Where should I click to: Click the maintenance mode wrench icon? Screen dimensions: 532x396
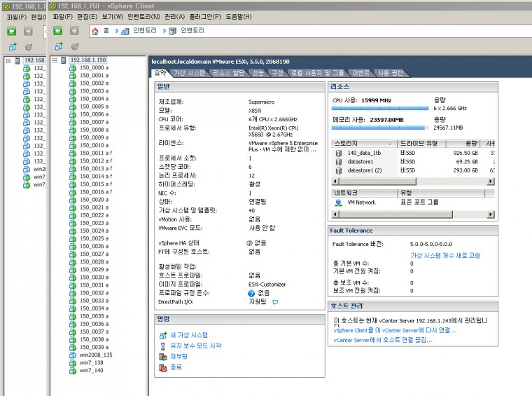tap(163, 346)
